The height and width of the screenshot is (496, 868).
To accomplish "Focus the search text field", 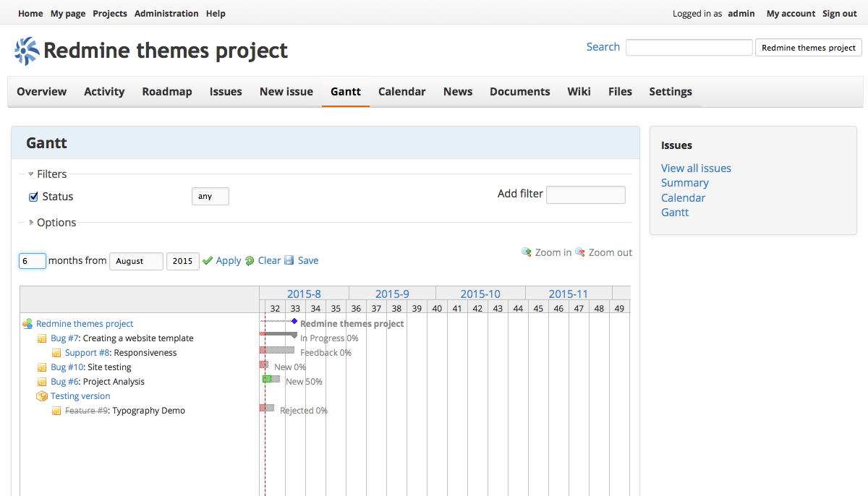I will (689, 48).
